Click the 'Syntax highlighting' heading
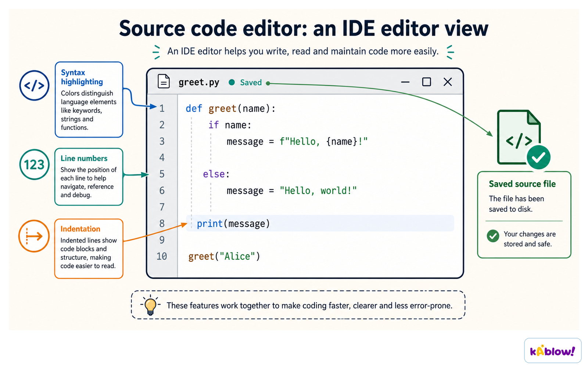Screen dimensions: 588x368 (x=82, y=77)
